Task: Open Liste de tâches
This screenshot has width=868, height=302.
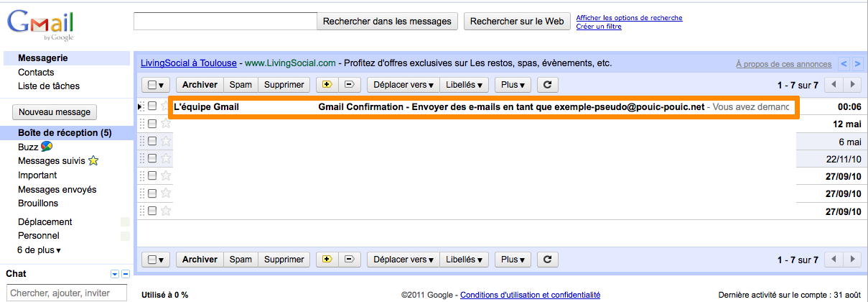Action: (x=49, y=86)
